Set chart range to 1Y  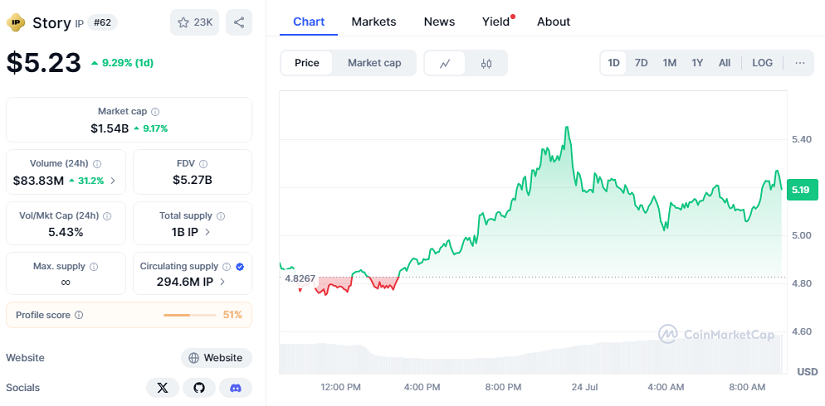697,63
